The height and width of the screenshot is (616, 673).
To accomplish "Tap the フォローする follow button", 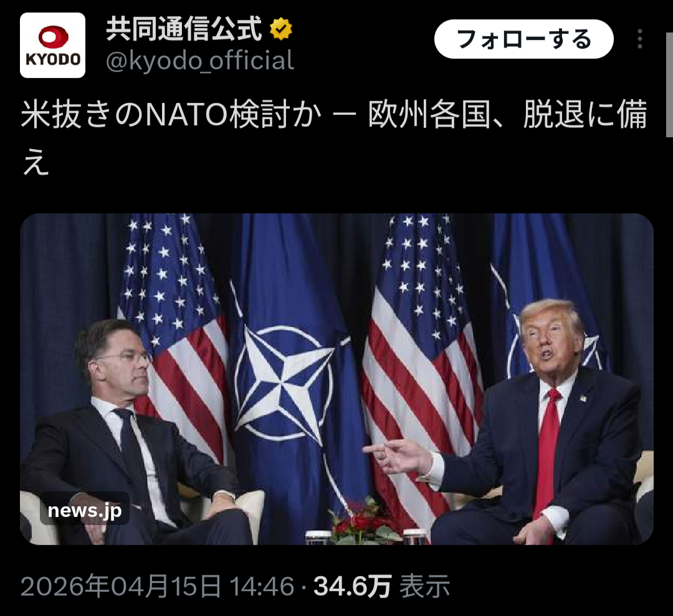I will pyautogui.click(x=523, y=39).
